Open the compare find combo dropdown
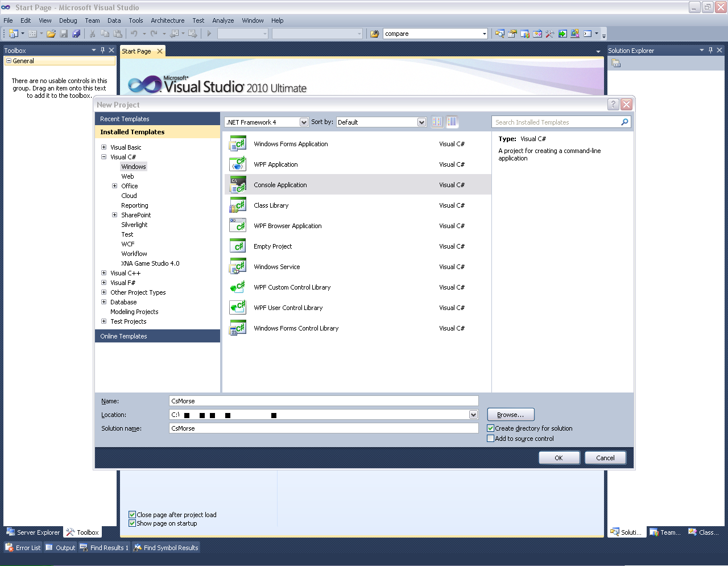 point(485,34)
